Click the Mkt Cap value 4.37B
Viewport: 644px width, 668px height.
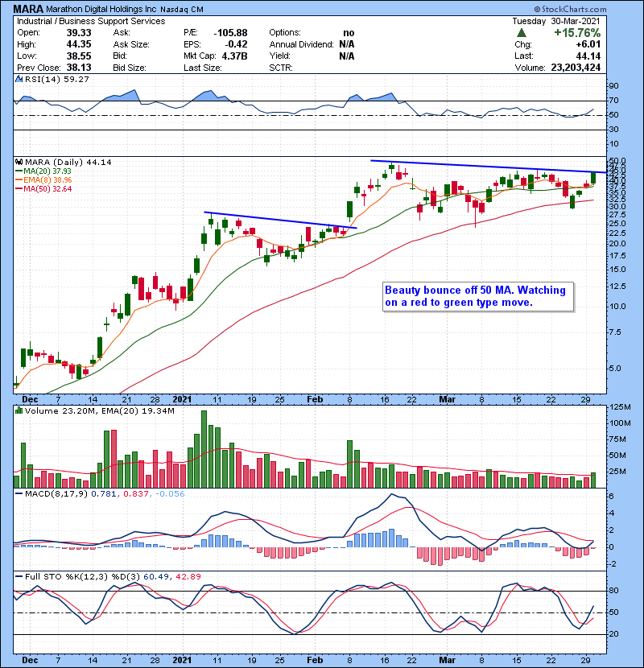234,56
